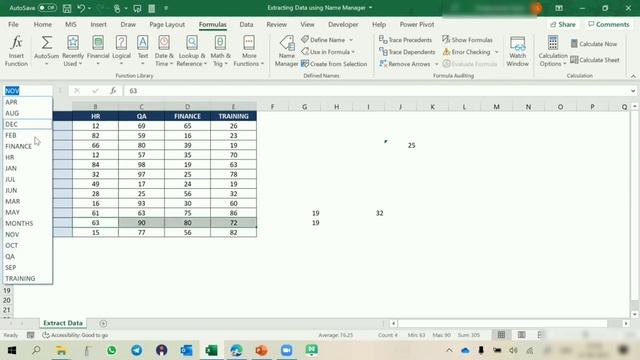Open Excel from the taskbar
Viewport: 640px width, 360px height.
click(x=211, y=350)
